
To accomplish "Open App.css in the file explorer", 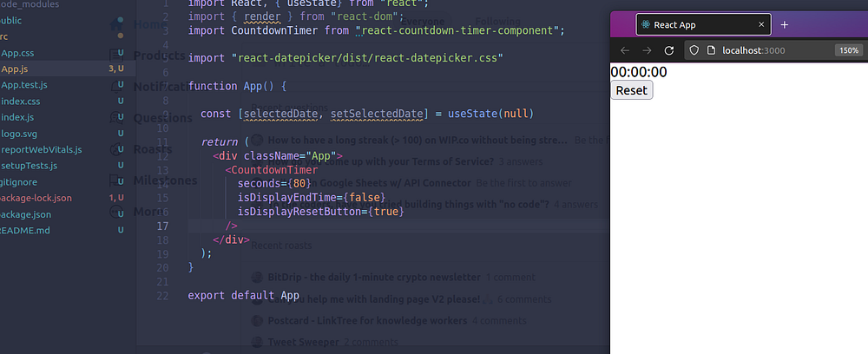I will [x=17, y=53].
